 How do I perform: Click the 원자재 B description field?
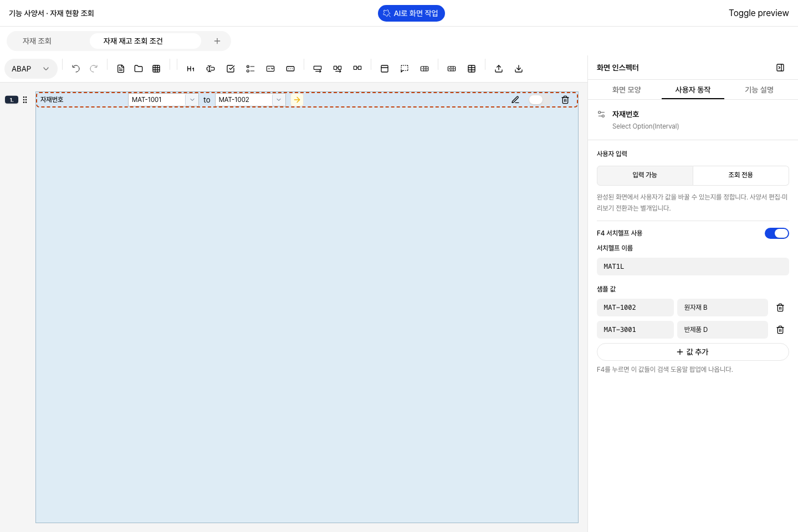click(723, 308)
